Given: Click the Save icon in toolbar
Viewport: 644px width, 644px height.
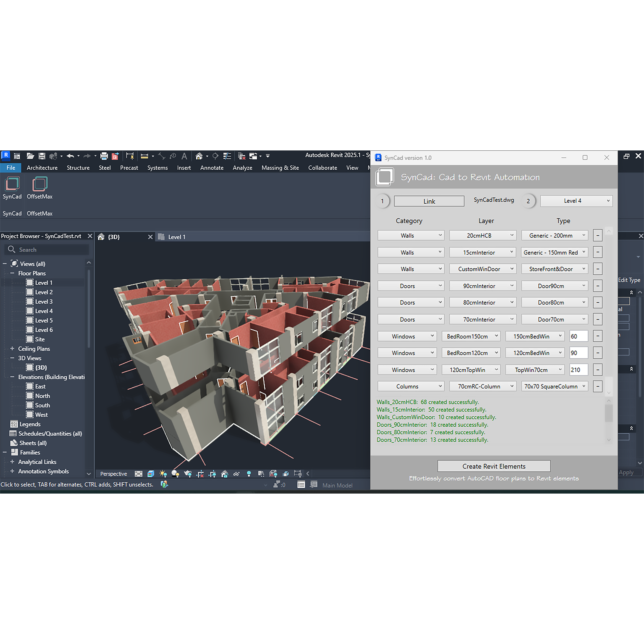Looking at the screenshot, I should click(42, 156).
